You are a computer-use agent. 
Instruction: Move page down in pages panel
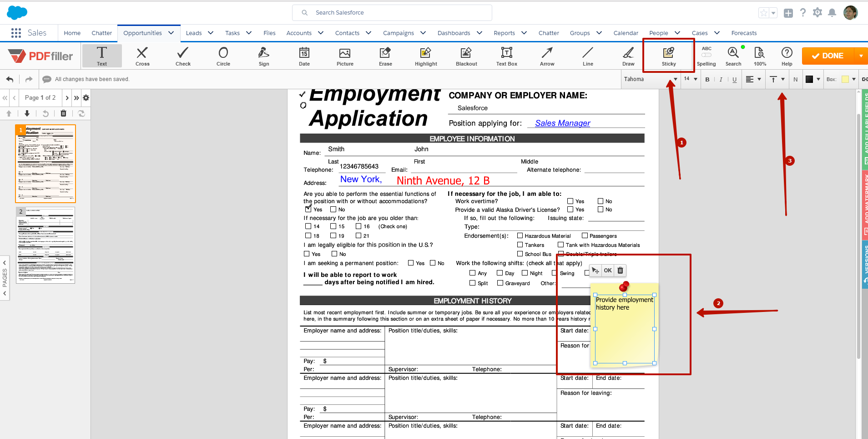pos(27,113)
